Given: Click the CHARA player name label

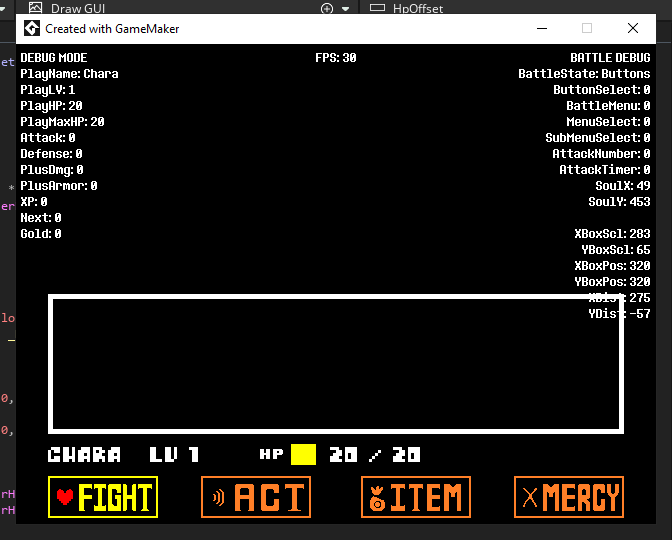Looking at the screenshot, I should click(x=84, y=454).
